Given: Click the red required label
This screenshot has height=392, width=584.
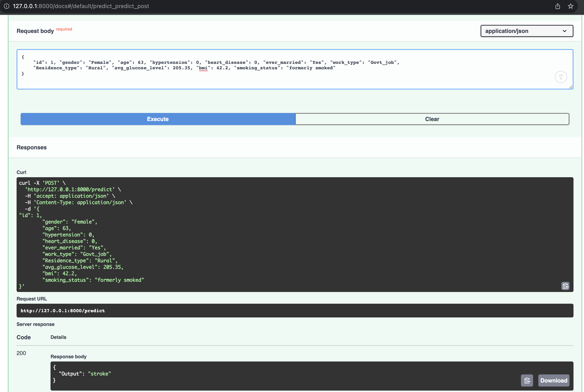Looking at the screenshot, I should (x=64, y=29).
